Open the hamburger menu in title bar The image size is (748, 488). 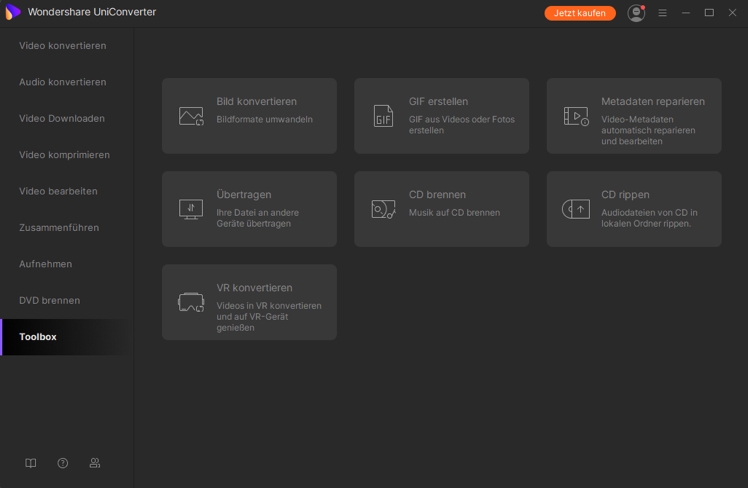tap(662, 13)
